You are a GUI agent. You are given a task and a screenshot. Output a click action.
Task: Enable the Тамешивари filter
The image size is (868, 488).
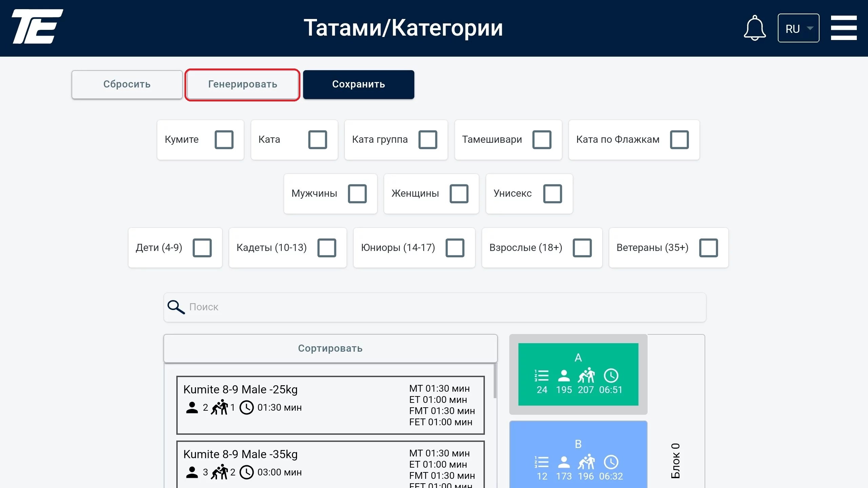[x=542, y=140]
